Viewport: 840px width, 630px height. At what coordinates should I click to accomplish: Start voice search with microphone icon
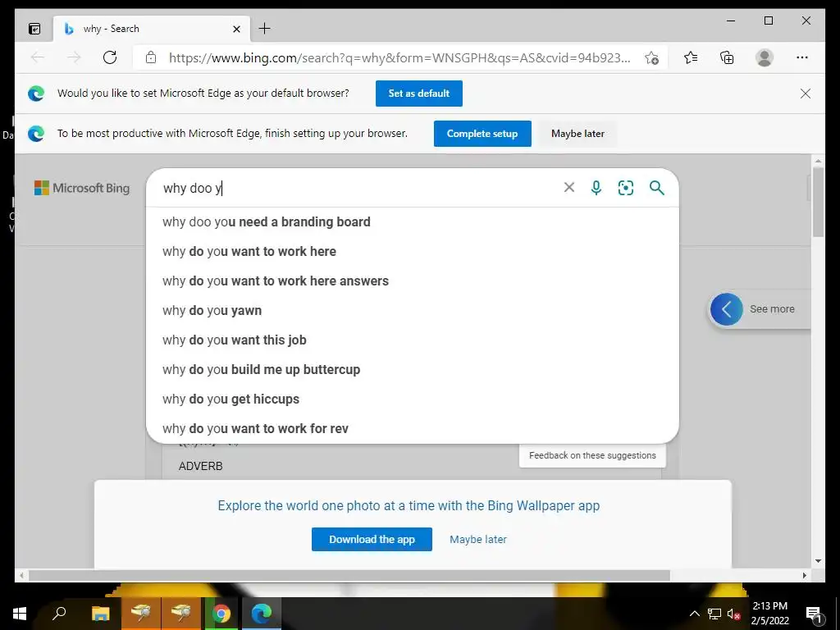point(596,188)
